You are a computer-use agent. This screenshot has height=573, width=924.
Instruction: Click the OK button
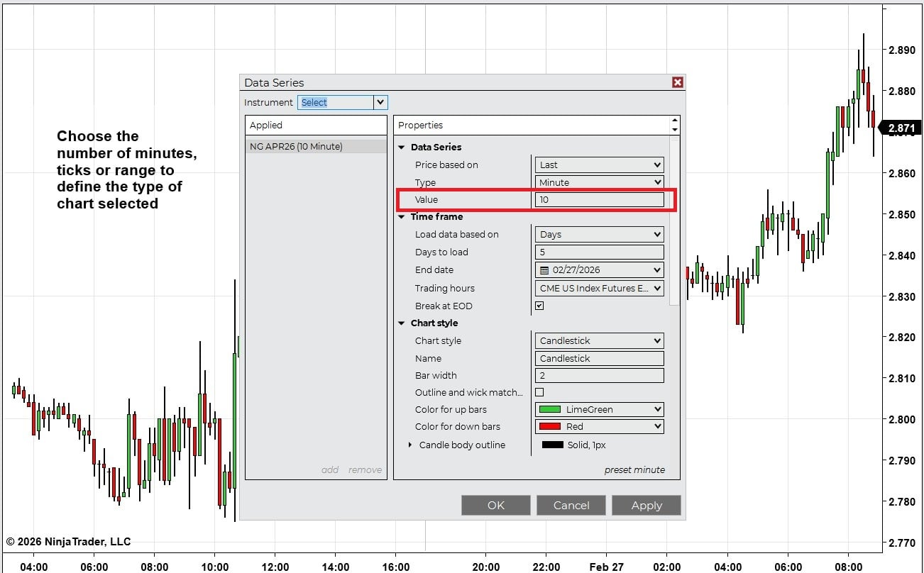point(495,505)
